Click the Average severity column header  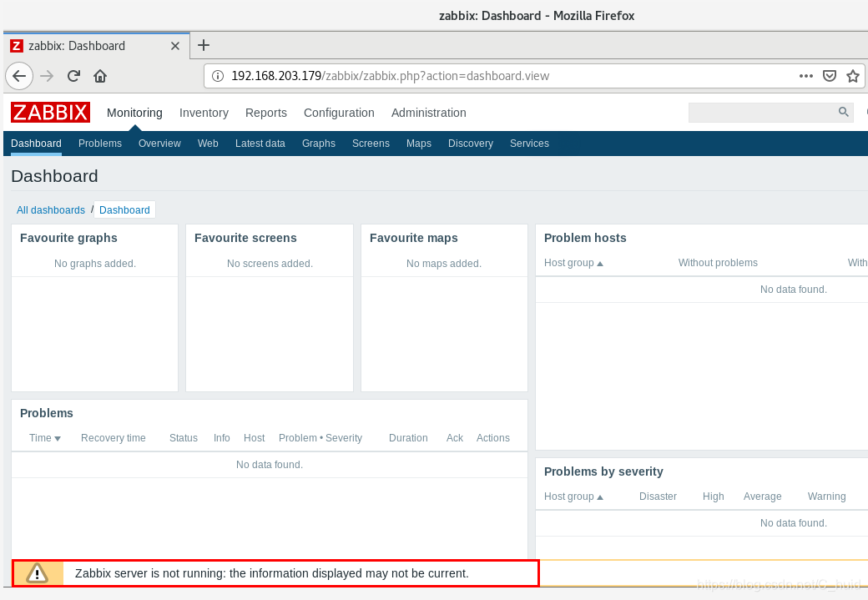pyautogui.click(x=762, y=497)
